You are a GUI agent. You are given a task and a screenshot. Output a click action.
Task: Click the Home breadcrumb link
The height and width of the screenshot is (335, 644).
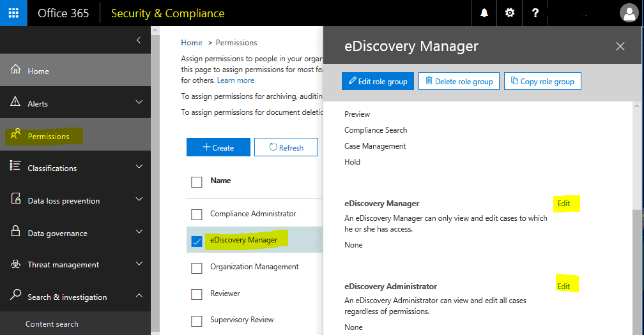coord(192,43)
